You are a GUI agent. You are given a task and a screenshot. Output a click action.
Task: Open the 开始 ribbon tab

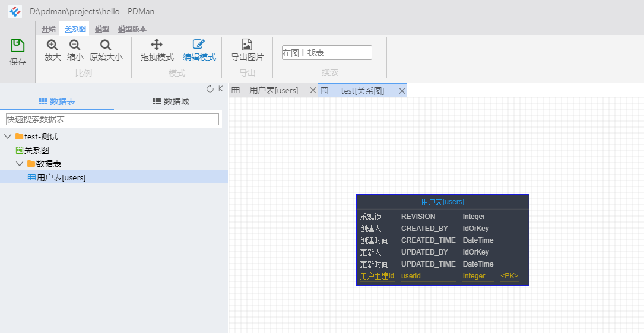49,28
